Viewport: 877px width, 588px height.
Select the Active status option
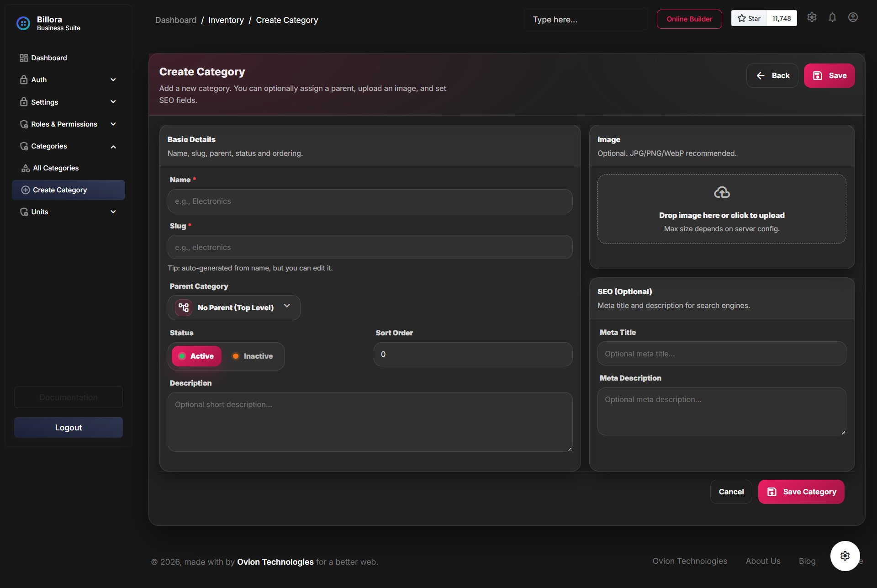(196, 356)
